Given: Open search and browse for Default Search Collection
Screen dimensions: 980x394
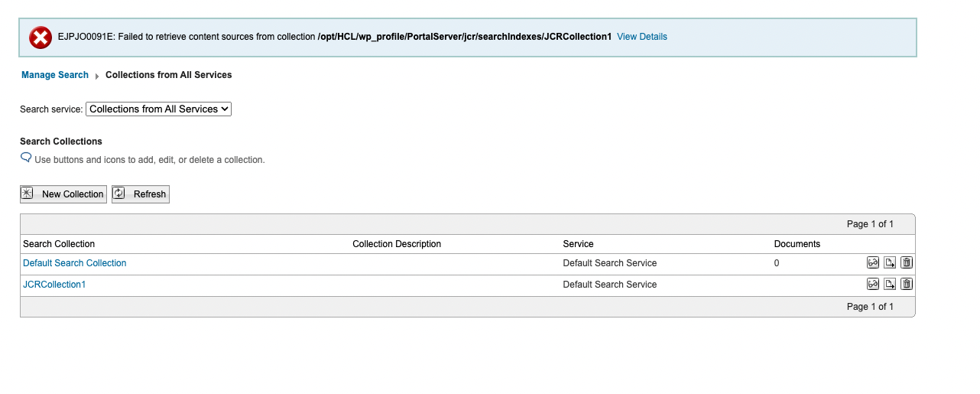Looking at the screenshot, I should [x=872, y=263].
